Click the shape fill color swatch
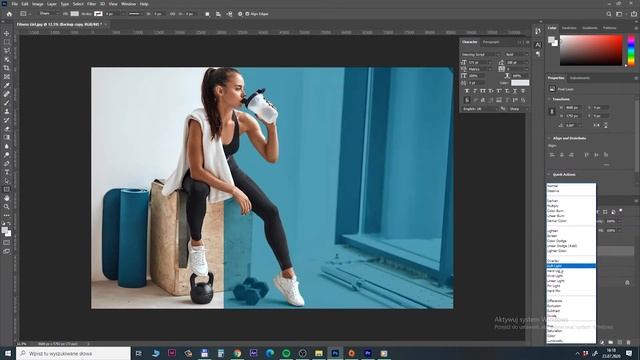Image resolution: width=640 pixels, height=360 pixels. [75, 14]
